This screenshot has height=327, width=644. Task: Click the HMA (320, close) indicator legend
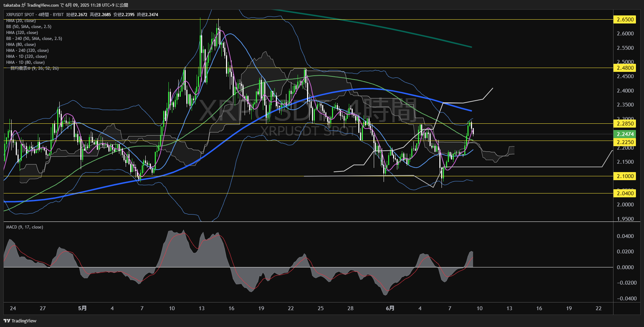click(x=22, y=33)
